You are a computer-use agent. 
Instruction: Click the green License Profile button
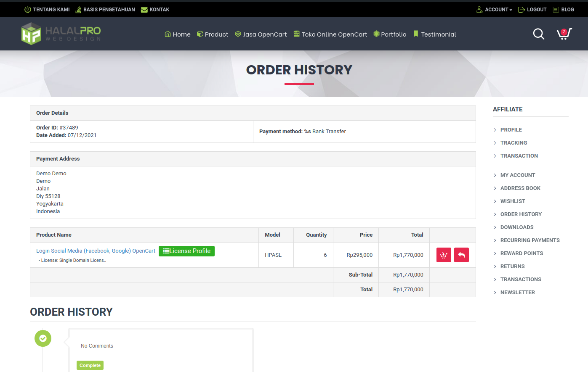click(186, 251)
